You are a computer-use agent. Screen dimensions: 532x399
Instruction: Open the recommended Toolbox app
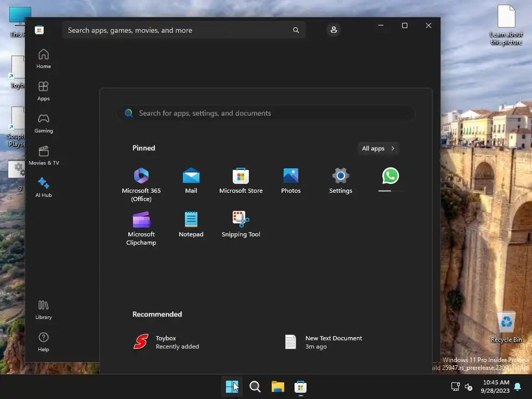point(166,342)
